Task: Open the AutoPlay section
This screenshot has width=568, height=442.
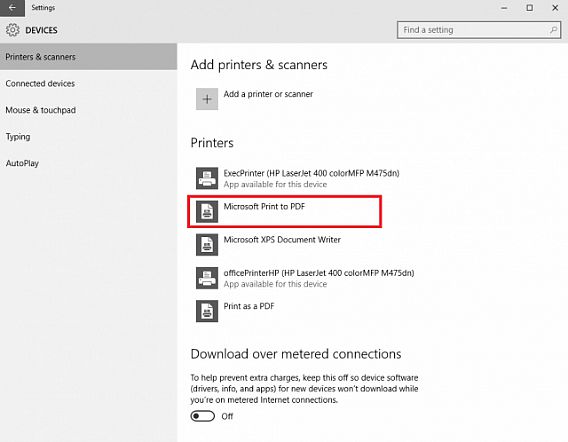Action: pos(88,163)
